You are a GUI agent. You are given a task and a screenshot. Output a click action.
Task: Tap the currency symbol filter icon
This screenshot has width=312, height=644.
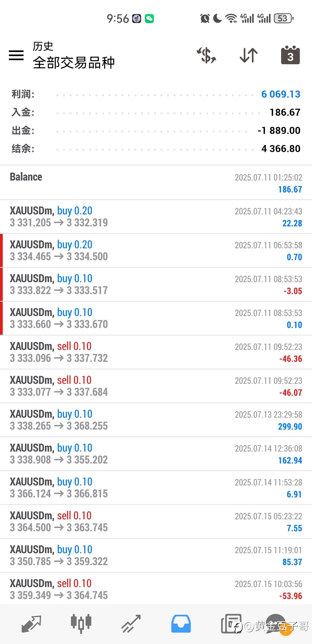tap(206, 55)
